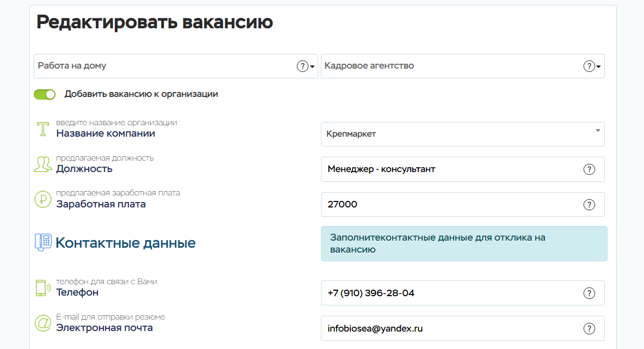The width and height of the screenshot is (644, 349).
Task: Click question mark icon in email field
Action: (589, 329)
